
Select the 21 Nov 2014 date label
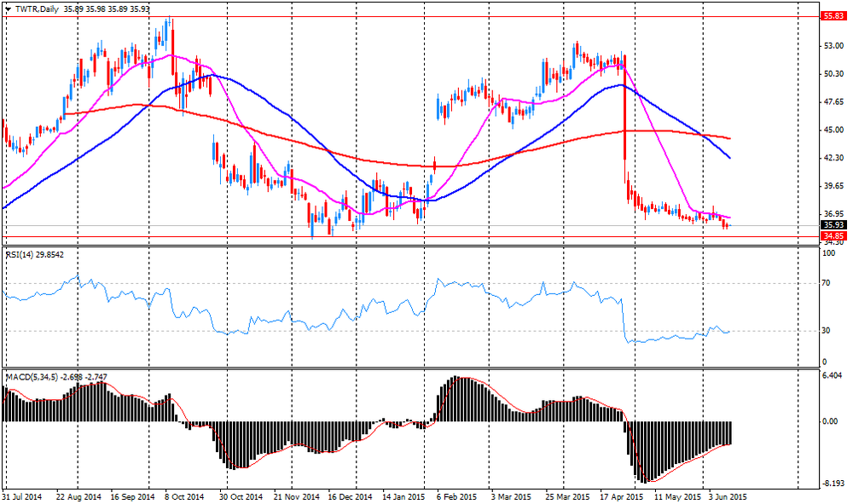click(x=297, y=497)
